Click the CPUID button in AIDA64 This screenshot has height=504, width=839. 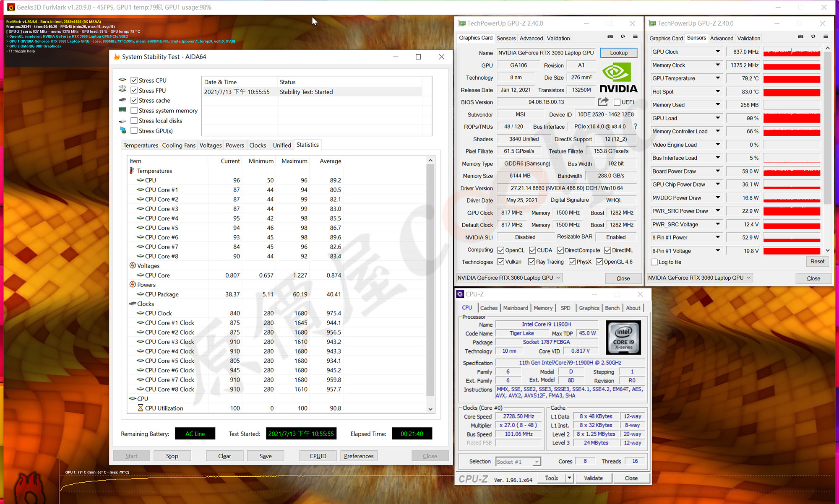318,456
